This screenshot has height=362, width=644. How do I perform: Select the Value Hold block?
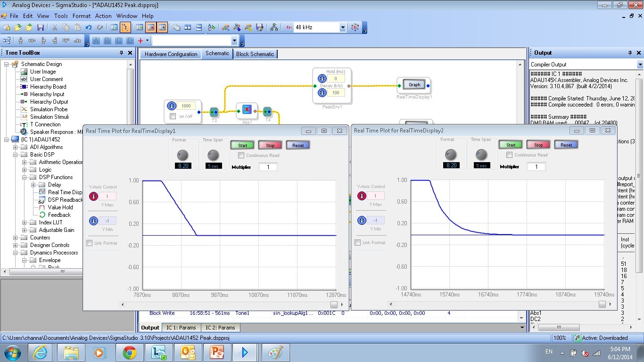point(60,207)
